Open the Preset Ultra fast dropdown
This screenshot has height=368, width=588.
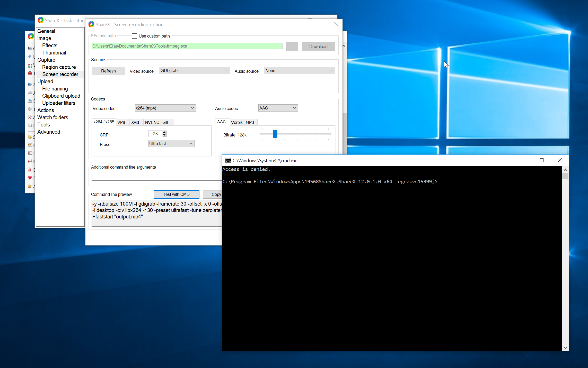click(171, 144)
